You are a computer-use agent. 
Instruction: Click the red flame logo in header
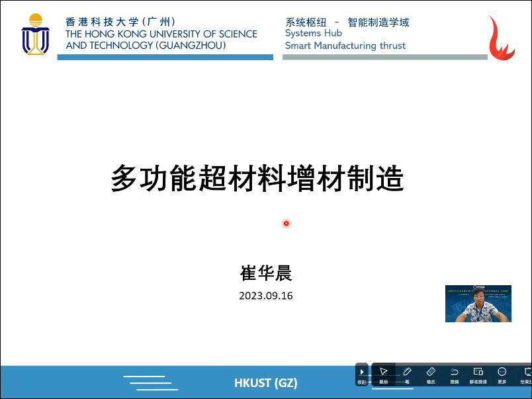[501, 38]
